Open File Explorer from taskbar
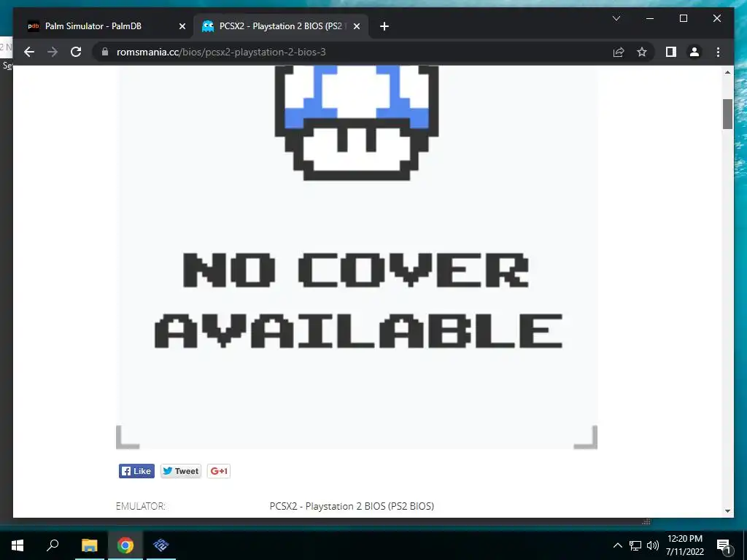 click(89, 545)
